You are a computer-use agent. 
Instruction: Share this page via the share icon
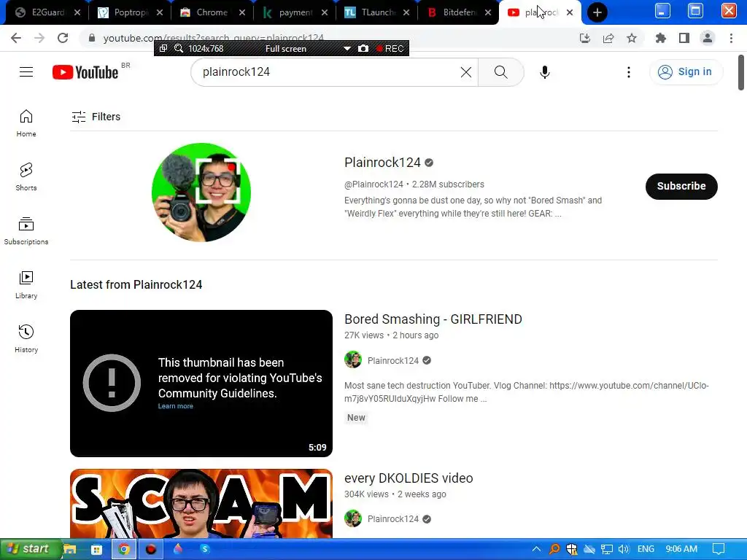click(x=608, y=38)
